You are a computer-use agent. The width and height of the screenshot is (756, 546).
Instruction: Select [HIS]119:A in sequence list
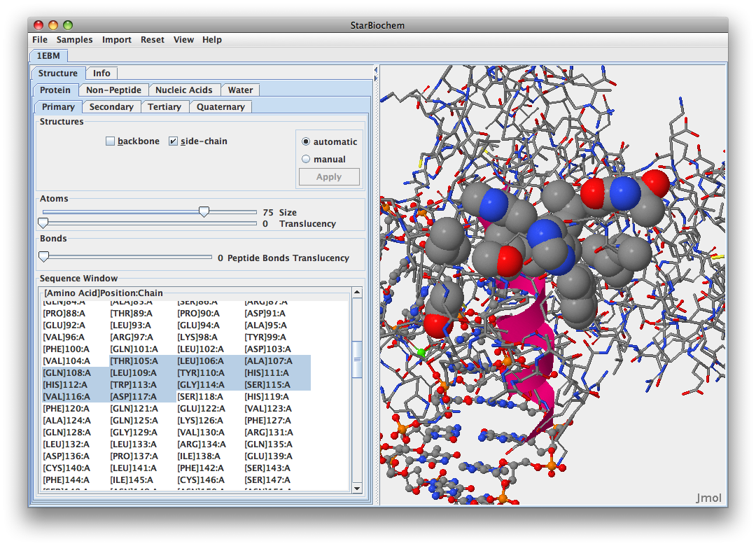[267, 396]
